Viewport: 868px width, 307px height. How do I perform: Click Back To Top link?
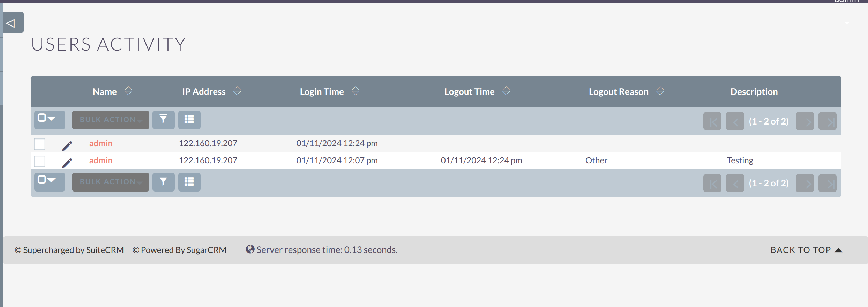[x=806, y=250]
